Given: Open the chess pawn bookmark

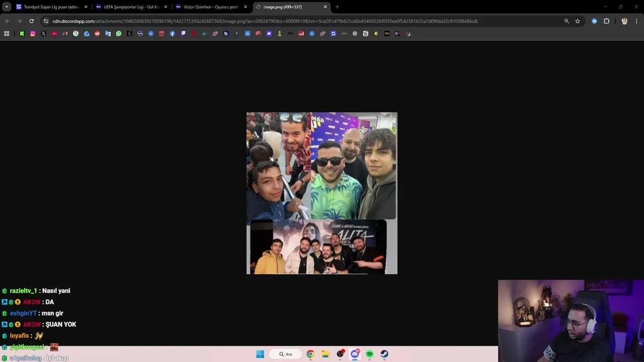Looking at the screenshot, I should point(280,34).
